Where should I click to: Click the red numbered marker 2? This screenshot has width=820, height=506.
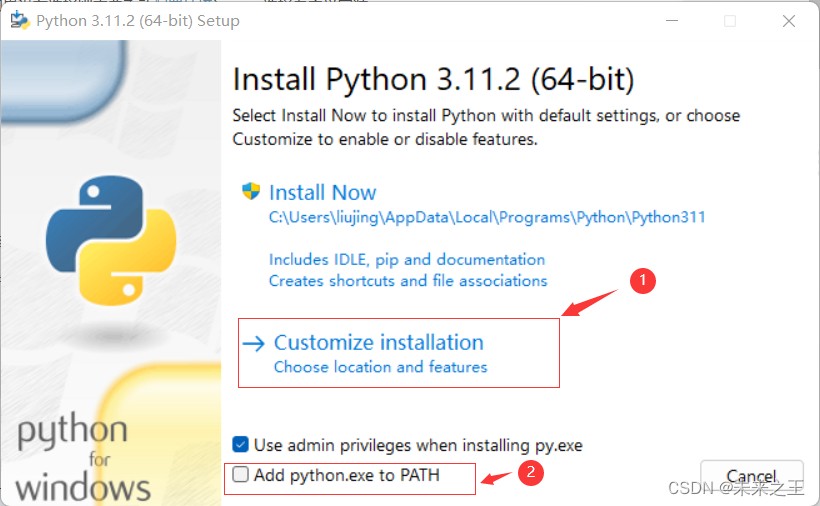click(533, 472)
